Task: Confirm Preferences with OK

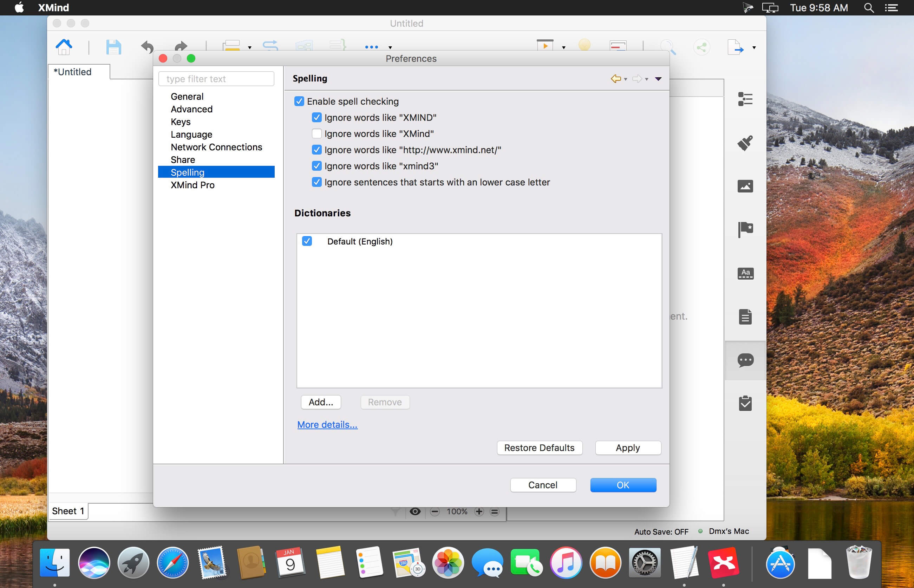Action: (623, 485)
